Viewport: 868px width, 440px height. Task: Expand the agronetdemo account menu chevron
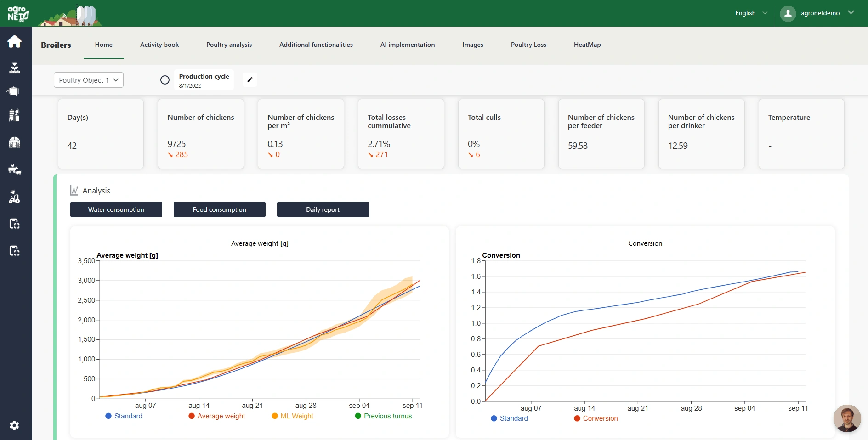click(851, 13)
